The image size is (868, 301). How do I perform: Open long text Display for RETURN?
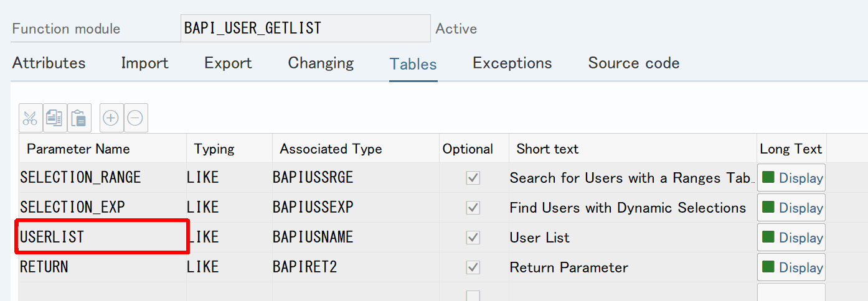coord(791,267)
